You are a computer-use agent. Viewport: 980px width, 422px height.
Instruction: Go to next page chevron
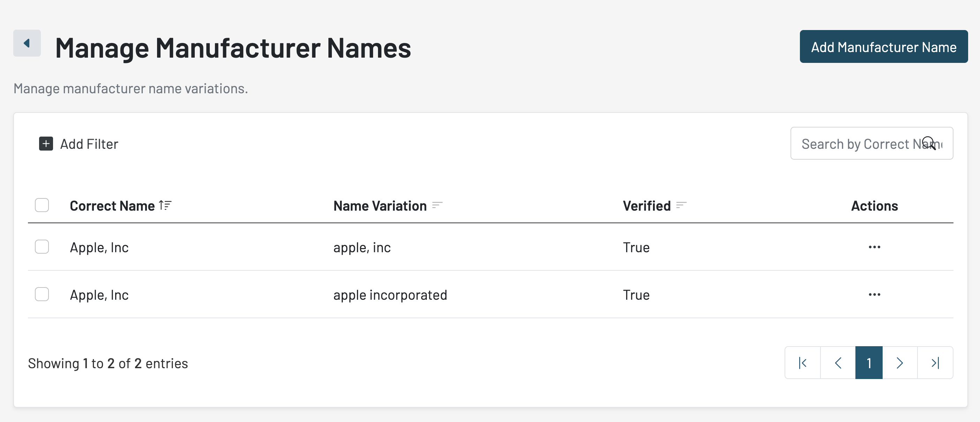[899, 363]
